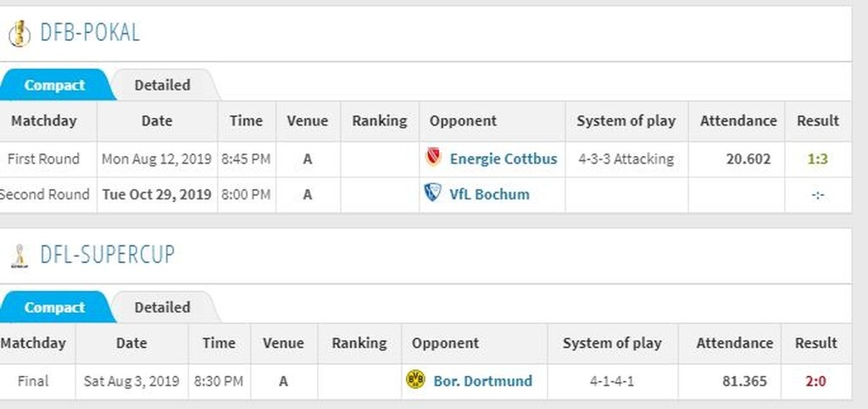
Task: Open the 1:3 match result link
Action: point(817,159)
